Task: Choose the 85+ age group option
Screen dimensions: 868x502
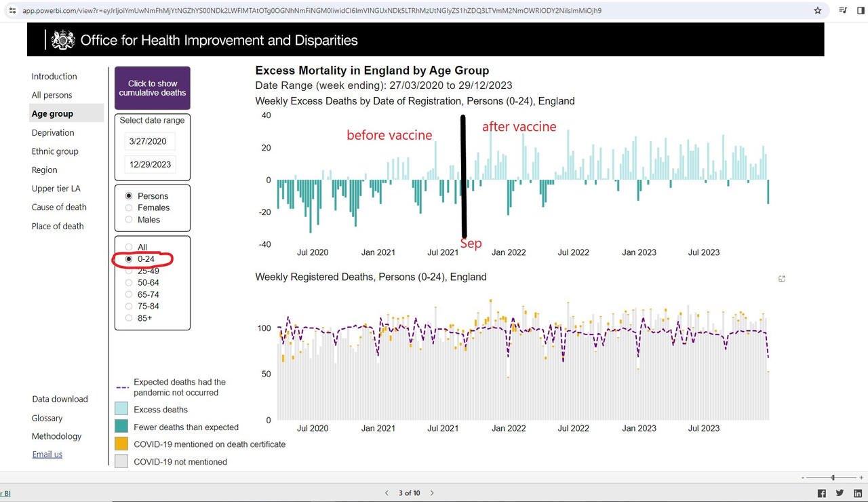Action: coord(129,318)
